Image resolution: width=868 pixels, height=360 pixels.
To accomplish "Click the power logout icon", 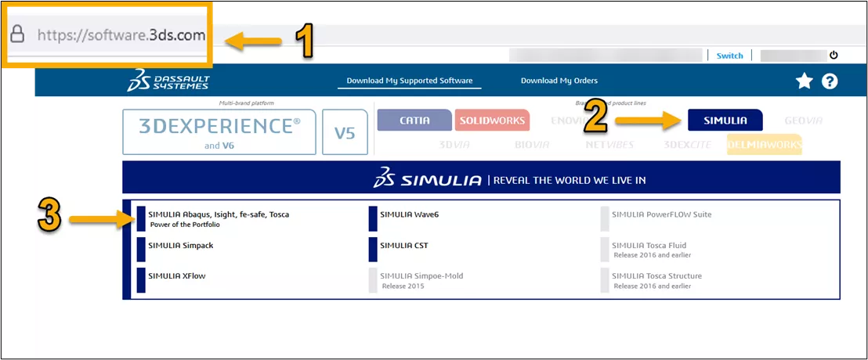I will pos(833,56).
